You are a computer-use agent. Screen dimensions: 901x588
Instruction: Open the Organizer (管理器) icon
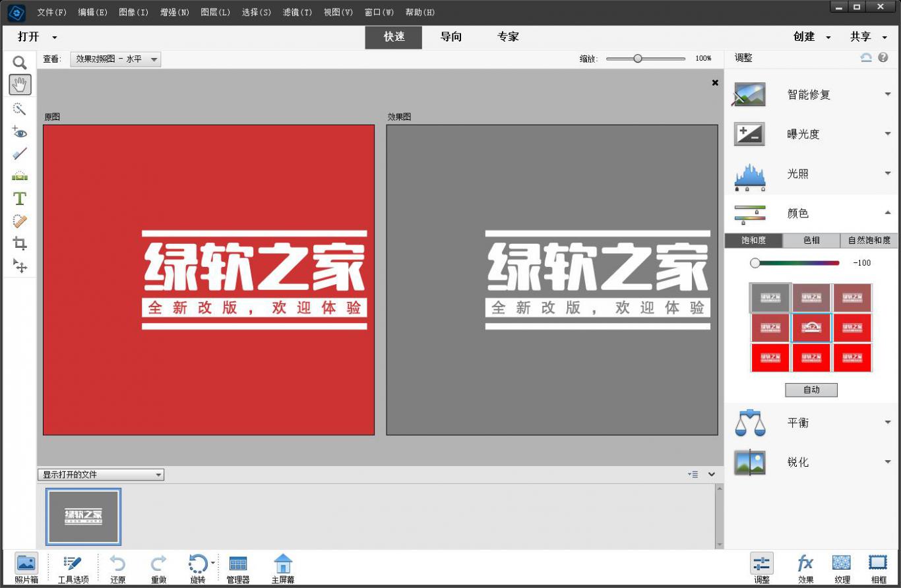coord(237,568)
